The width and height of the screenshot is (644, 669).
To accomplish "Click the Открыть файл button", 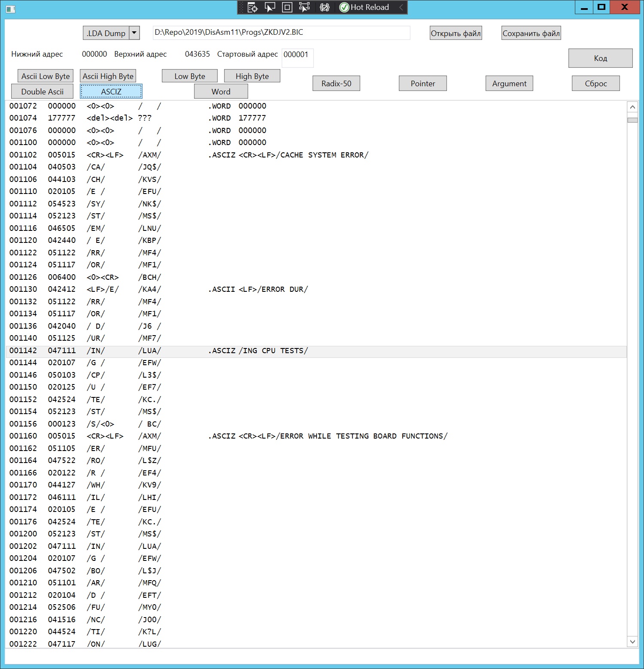I will (456, 33).
